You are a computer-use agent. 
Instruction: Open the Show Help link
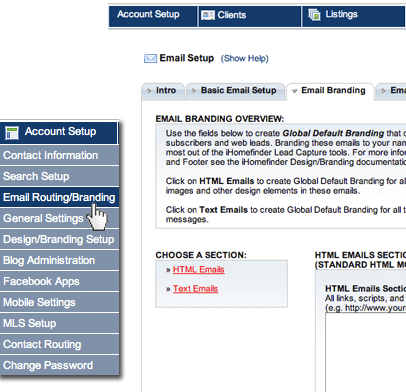pyautogui.click(x=245, y=59)
